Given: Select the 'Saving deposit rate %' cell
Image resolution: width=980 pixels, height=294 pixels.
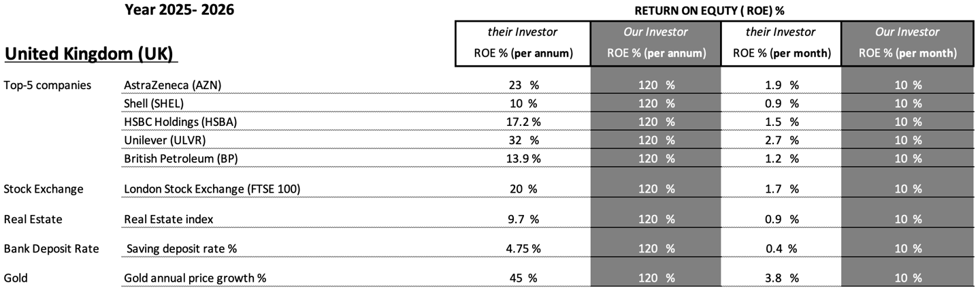Looking at the screenshot, I should 182,249.
